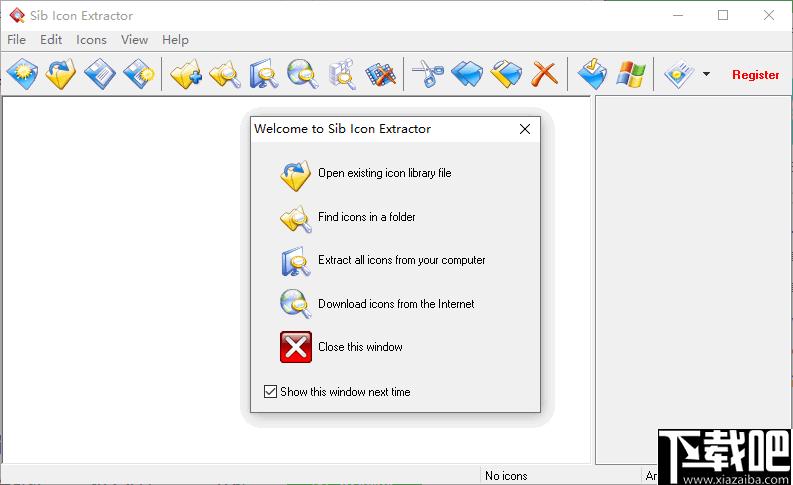793x485 pixels.
Task: Click the New icon library toolbar icon
Action: [22, 74]
